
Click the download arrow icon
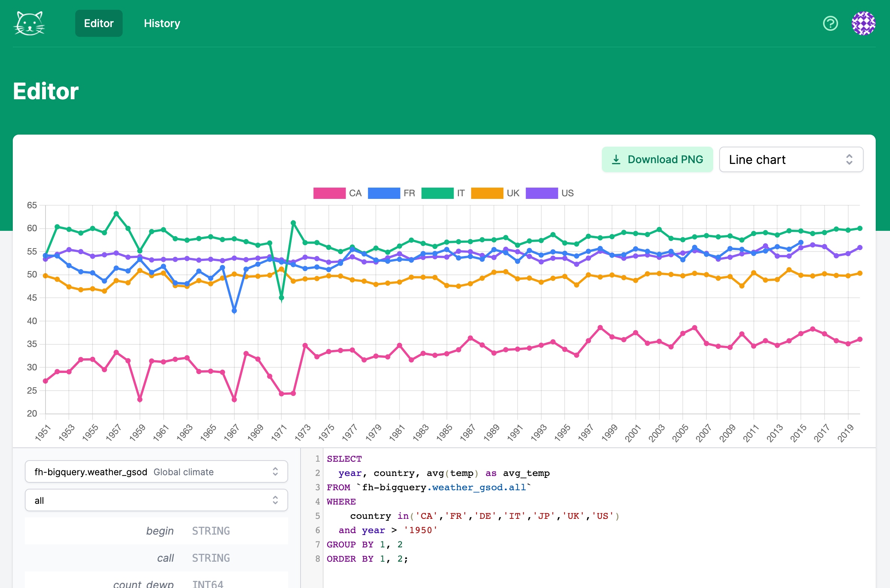click(x=616, y=160)
